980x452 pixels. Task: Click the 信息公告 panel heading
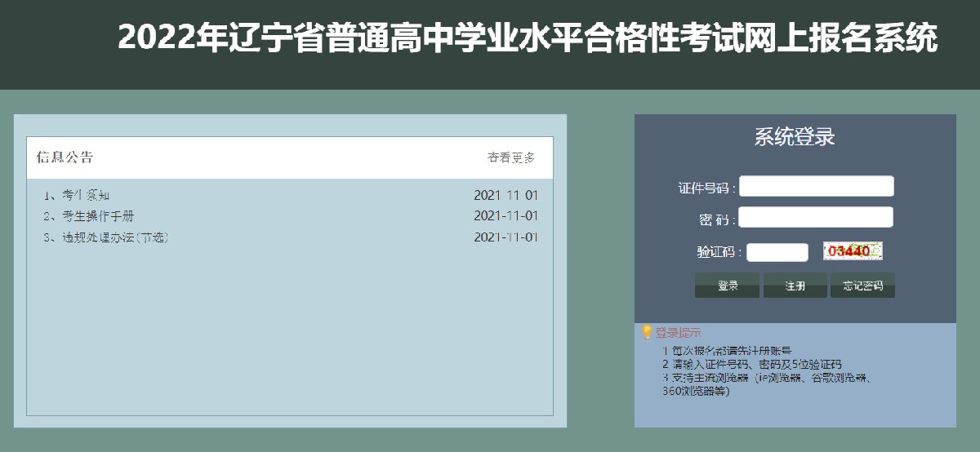tap(65, 157)
